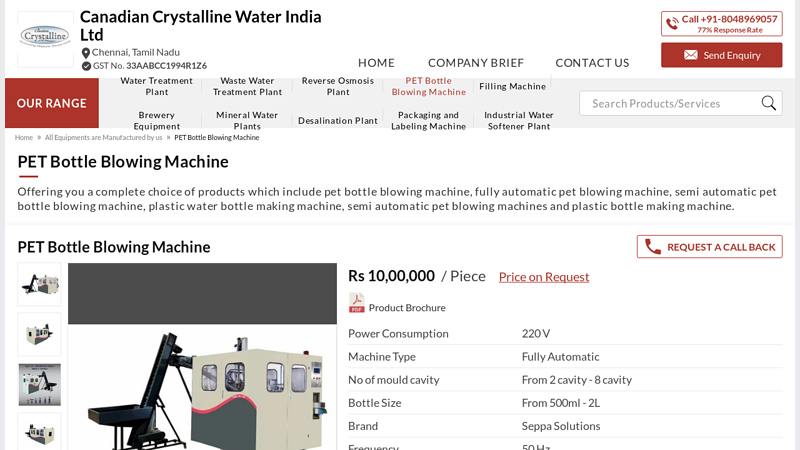Image resolution: width=800 pixels, height=450 pixels.
Task: Select second machine thumbnail image
Action: pos(39,334)
